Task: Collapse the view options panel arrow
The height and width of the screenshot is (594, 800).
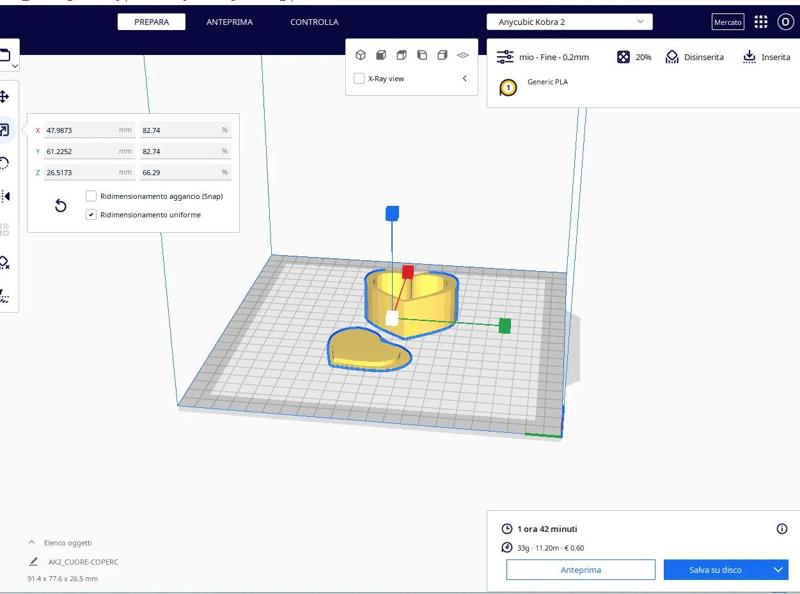Action: coord(464,79)
